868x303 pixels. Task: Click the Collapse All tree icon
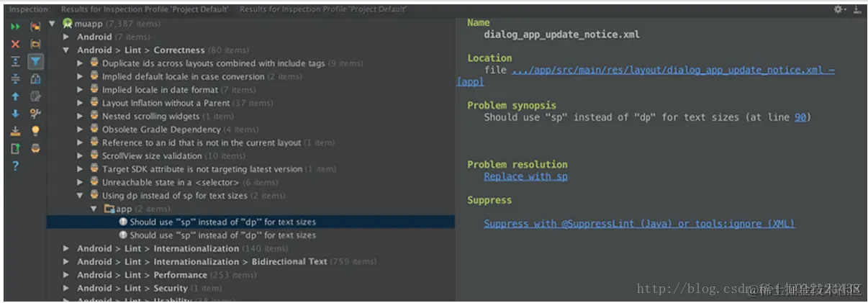click(x=15, y=79)
